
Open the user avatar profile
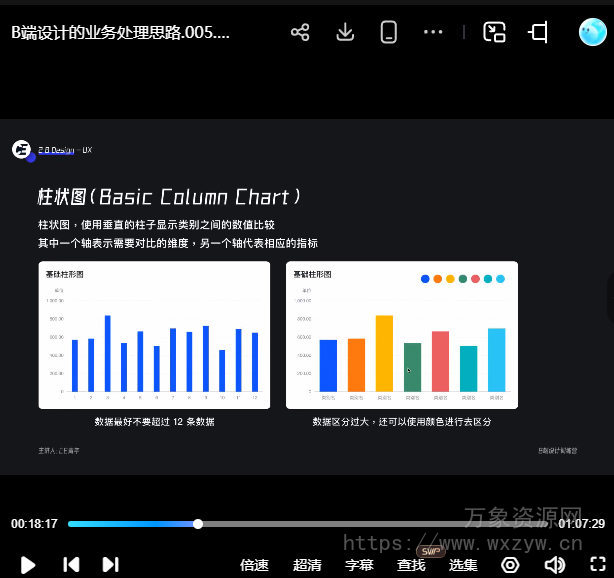[x=592, y=32]
